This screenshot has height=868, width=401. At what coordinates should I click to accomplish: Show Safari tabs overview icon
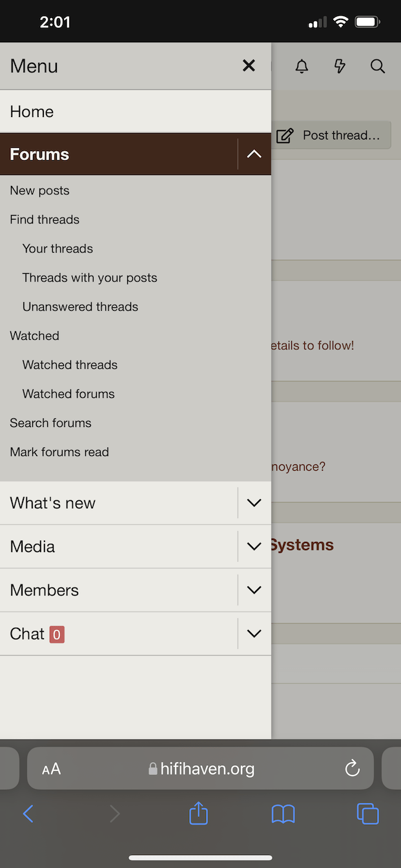pyautogui.click(x=368, y=814)
